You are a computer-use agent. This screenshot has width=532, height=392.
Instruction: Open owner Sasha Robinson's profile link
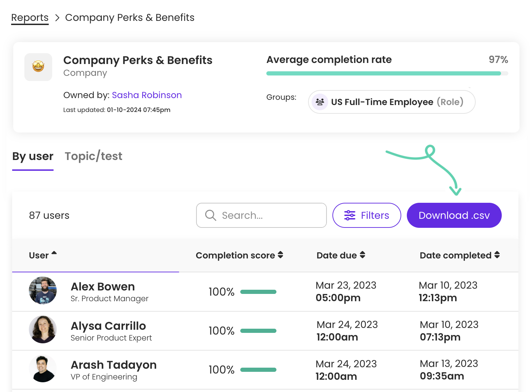pos(147,95)
